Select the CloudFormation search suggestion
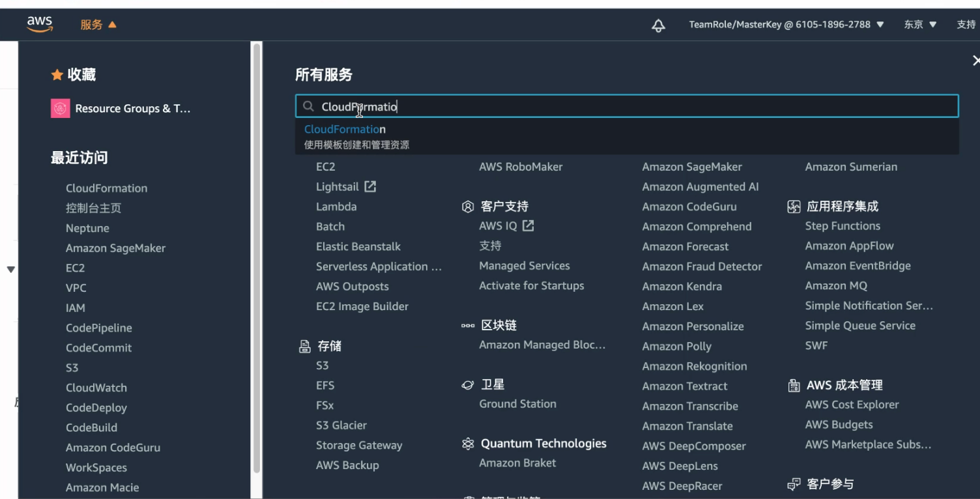Image resolution: width=980 pixels, height=499 pixels. pos(627,136)
